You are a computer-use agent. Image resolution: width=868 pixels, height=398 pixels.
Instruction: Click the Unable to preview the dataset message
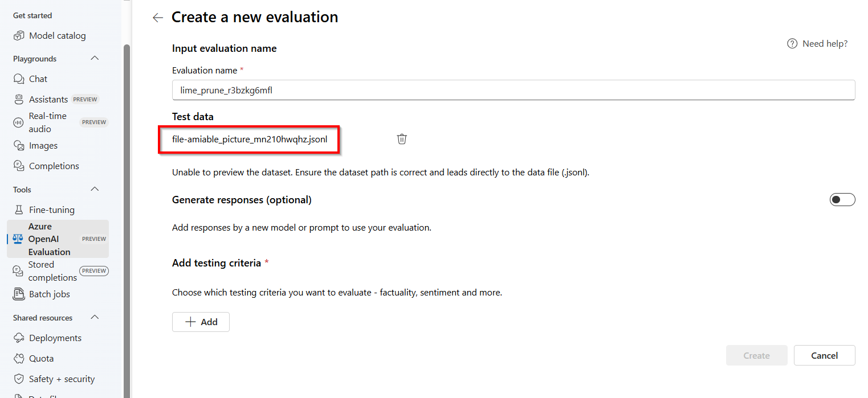click(380, 172)
